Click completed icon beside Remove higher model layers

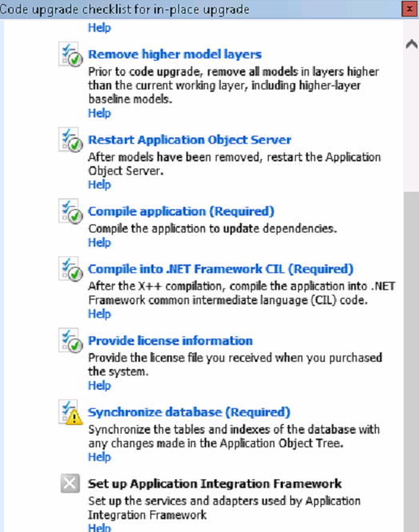(x=70, y=54)
